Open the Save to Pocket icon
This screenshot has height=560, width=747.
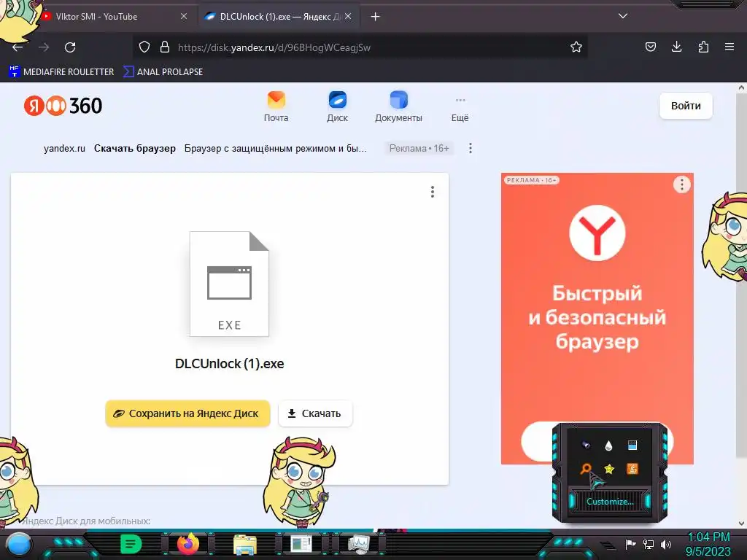650,47
